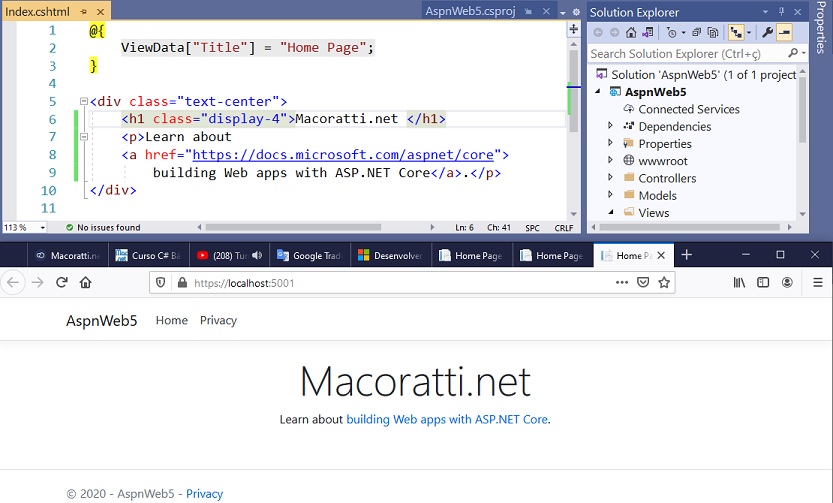Image resolution: width=833 pixels, height=503 pixels.
Task: Open Firefox Library icon
Action: pos(739,283)
